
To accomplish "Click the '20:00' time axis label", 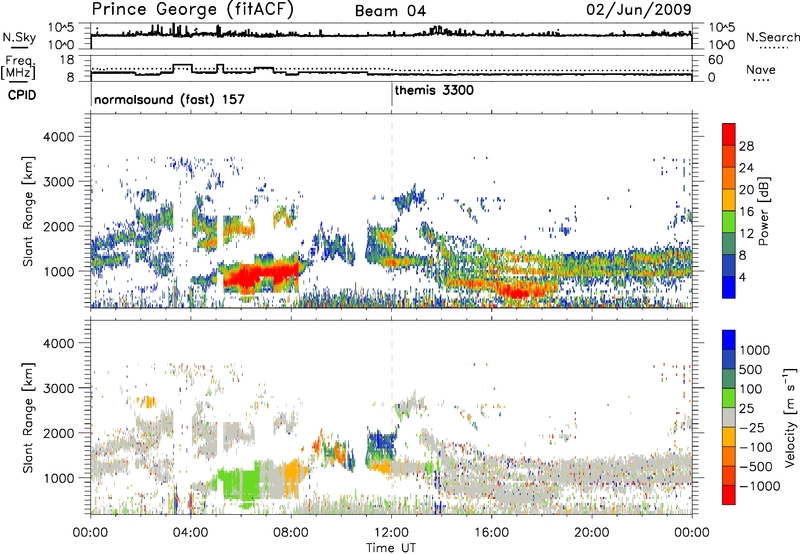I will click(592, 533).
